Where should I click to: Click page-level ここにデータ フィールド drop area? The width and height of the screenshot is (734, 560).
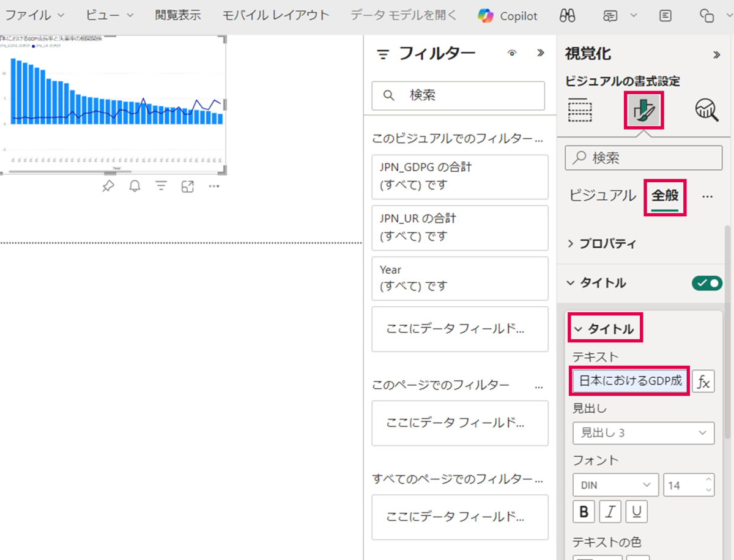point(460,423)
